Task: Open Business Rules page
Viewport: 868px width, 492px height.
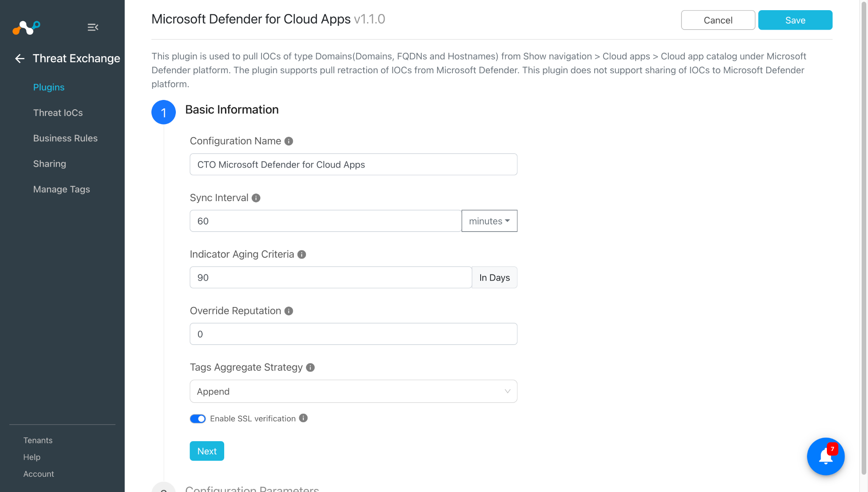Action: pyautogui.click(x=65, y=138)
